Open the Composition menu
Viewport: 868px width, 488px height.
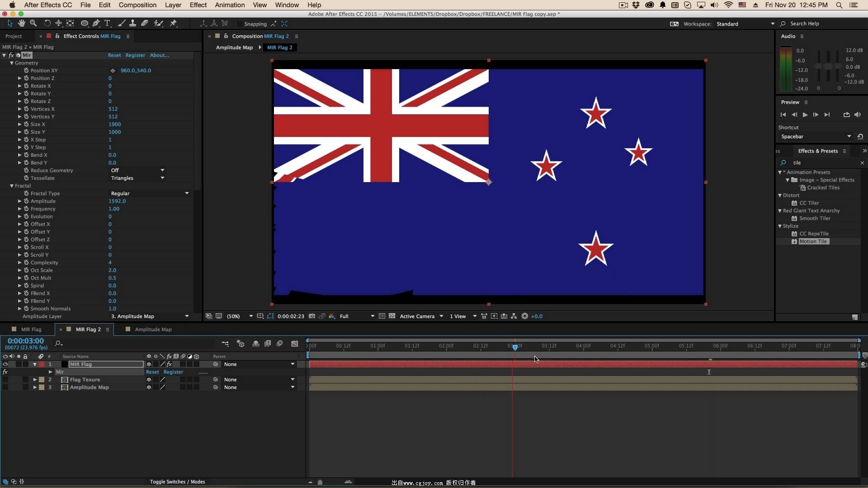pyautogui.click(x=137, y=5)
